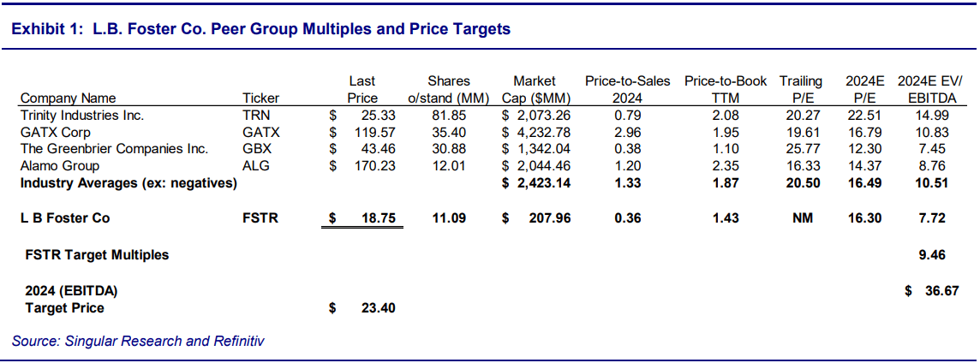Select the underlined 18.75 last price

(x=377, y=218)
